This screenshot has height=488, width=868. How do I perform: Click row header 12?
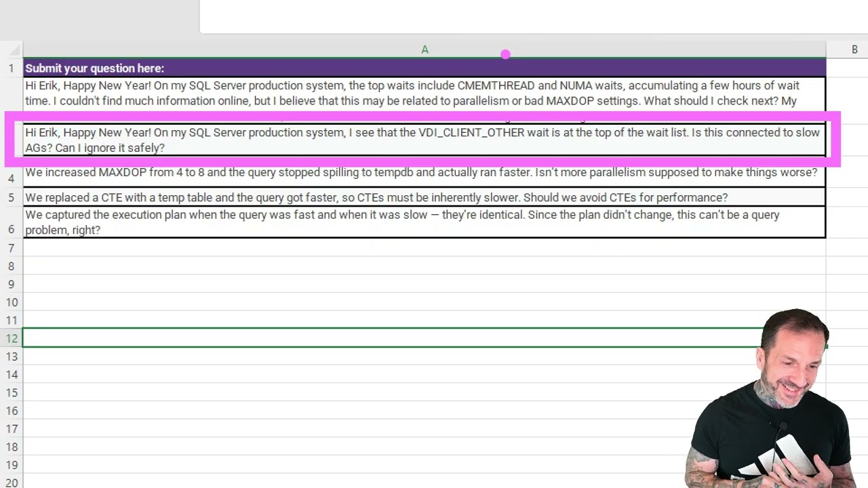tap(12, 338)
